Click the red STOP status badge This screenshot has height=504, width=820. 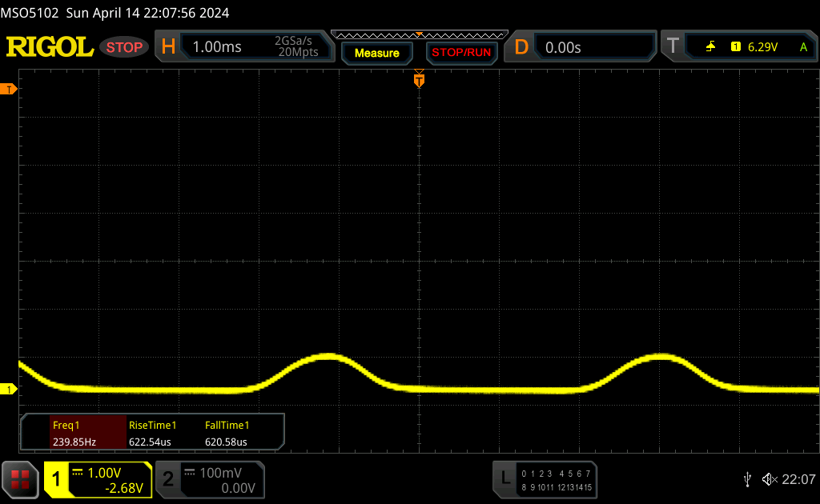click(x=124, y=47)
